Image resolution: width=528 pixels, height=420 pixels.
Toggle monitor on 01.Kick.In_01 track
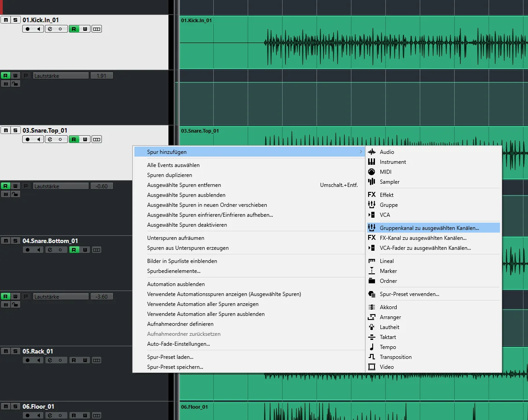click(39, 29)
